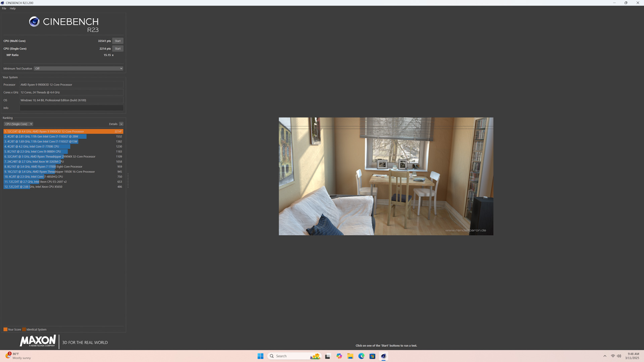Viewport: 644px width, 362px height.
Task: Select ranking row Intel Core i7-1165G7 @ 28W
Action: pos(63,136)
